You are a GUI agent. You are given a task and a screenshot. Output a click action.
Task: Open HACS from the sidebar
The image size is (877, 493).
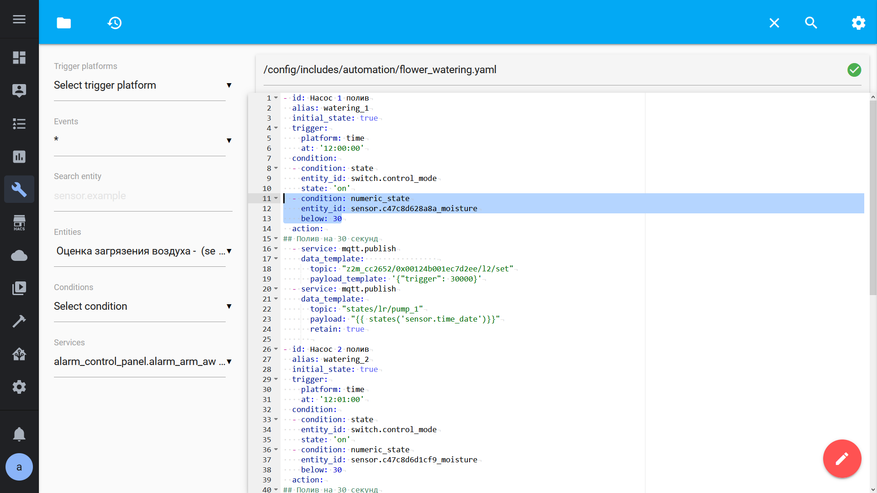click(x=19, y=223)
